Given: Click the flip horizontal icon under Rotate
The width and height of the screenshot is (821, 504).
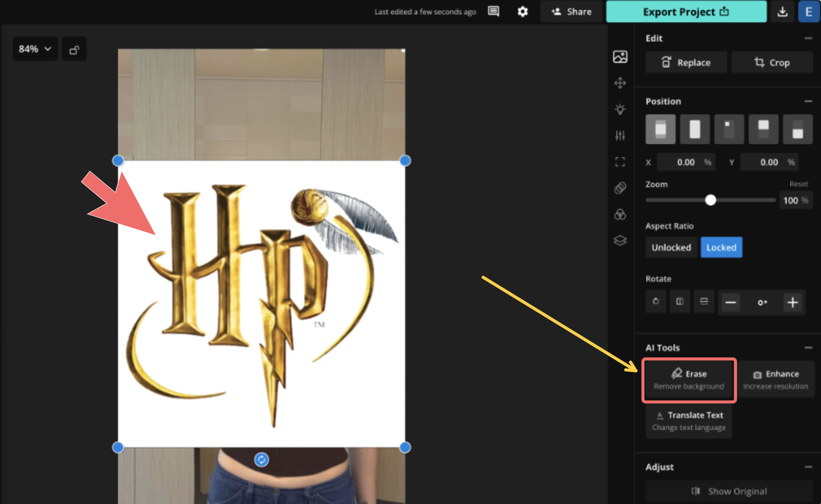Looking at the screenshot, I should coord(680,302).
